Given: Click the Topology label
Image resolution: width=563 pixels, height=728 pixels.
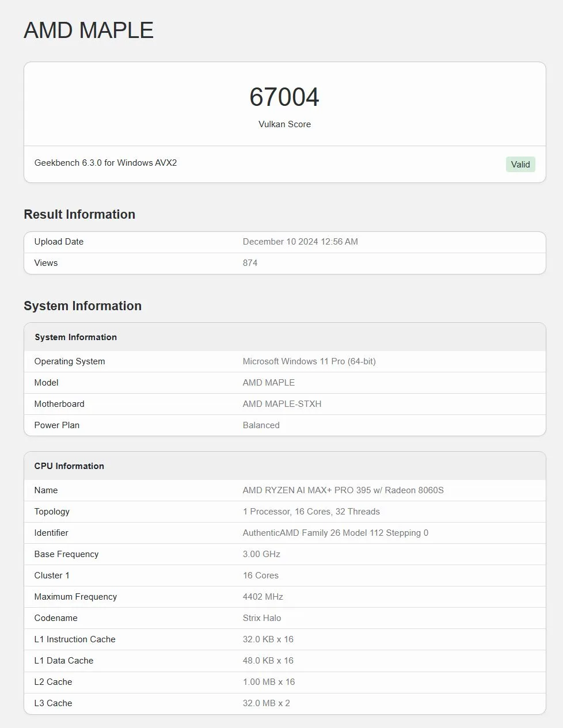Looking at the screenshot, I should (52, 512).
